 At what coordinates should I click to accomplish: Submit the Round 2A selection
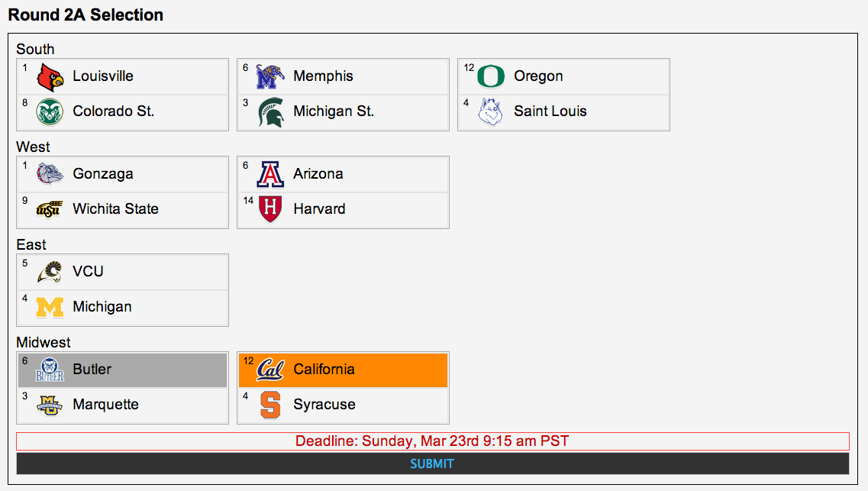click(432, 464)
